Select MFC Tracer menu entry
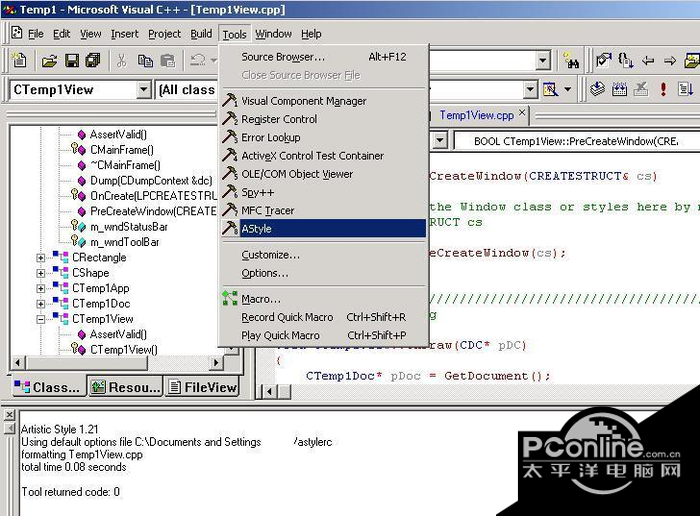700x516 pixels. point(324,210)
